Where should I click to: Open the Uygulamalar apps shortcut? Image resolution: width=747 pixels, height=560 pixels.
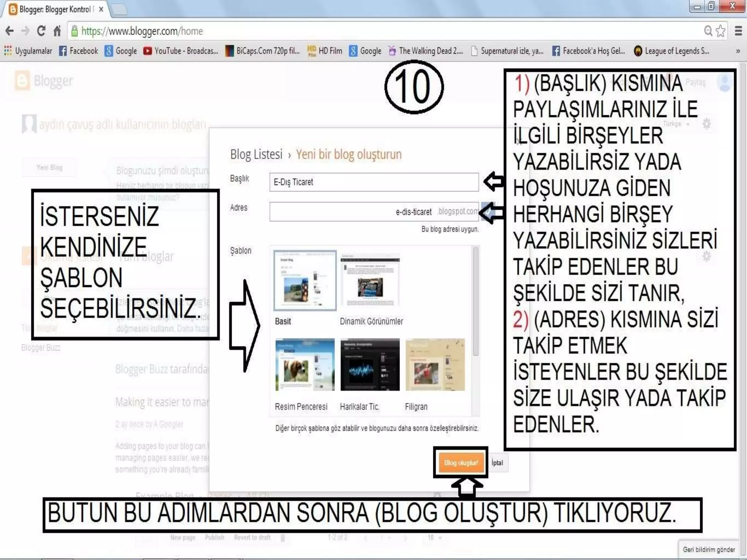28,51
